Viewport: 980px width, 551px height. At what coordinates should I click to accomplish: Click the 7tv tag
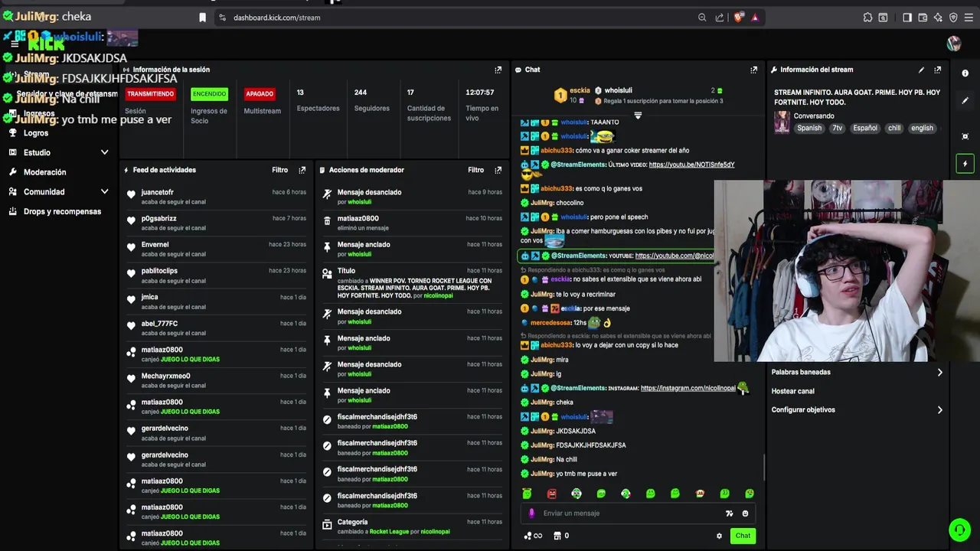point(838,129)
